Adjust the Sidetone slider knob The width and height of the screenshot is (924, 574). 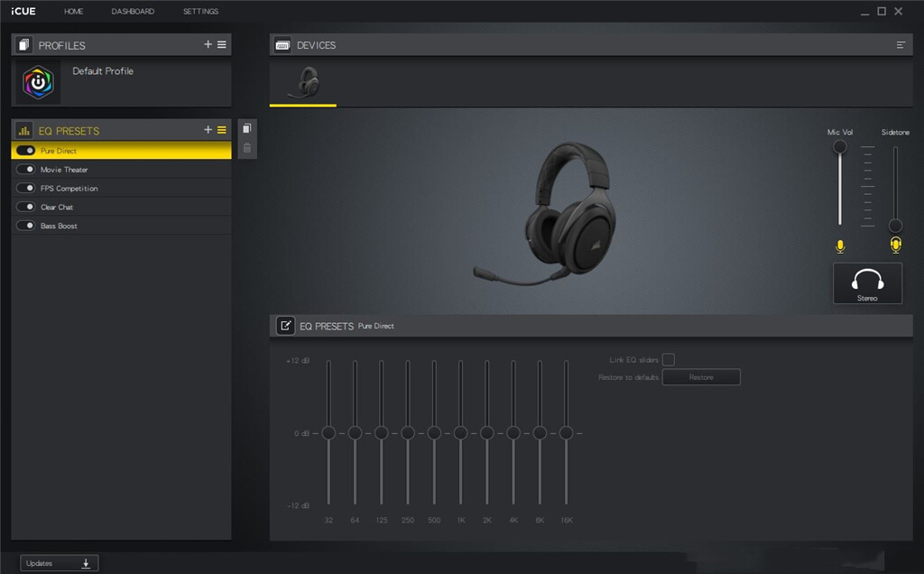(895, 225)
